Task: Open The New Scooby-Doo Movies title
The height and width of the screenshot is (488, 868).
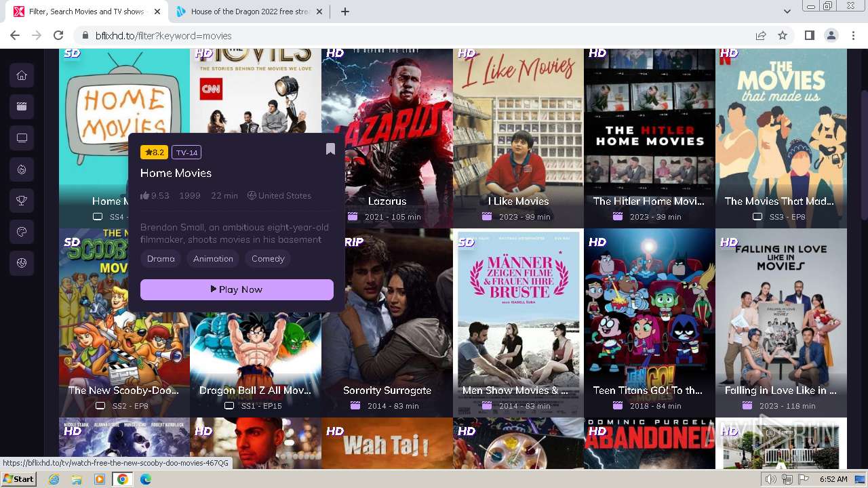Action: (123, 390)
